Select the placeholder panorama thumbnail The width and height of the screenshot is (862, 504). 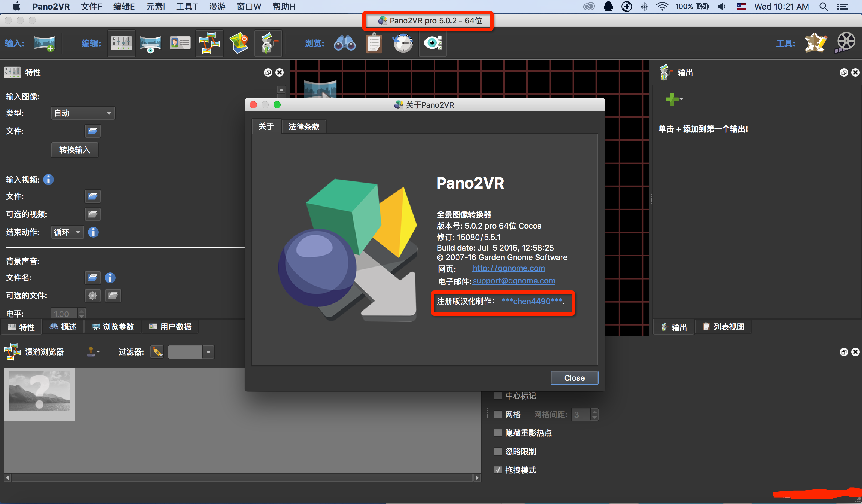click(x=39, y=394)
